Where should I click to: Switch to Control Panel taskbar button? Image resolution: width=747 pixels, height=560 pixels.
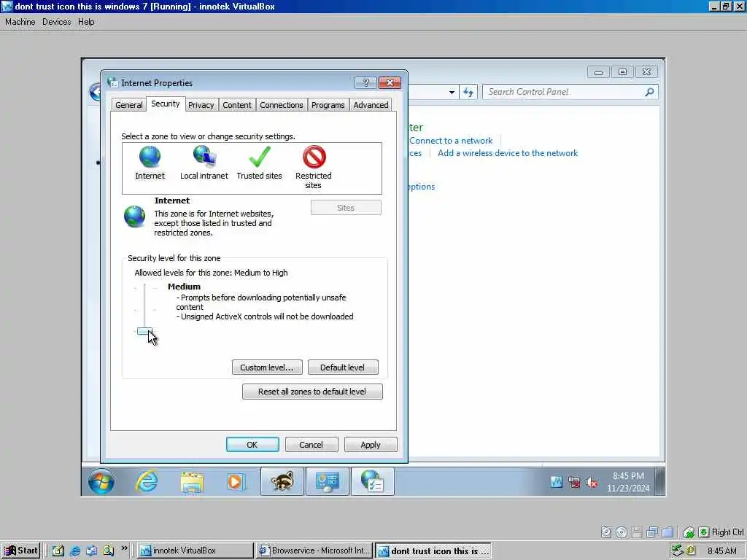(x=328, y=481)
